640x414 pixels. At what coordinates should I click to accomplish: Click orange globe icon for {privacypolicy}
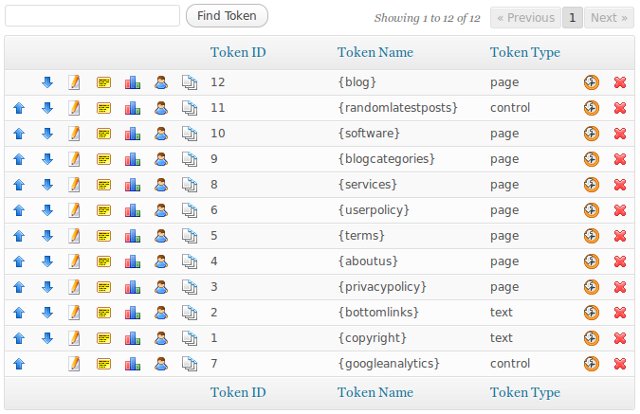click(x=591, y=287)
